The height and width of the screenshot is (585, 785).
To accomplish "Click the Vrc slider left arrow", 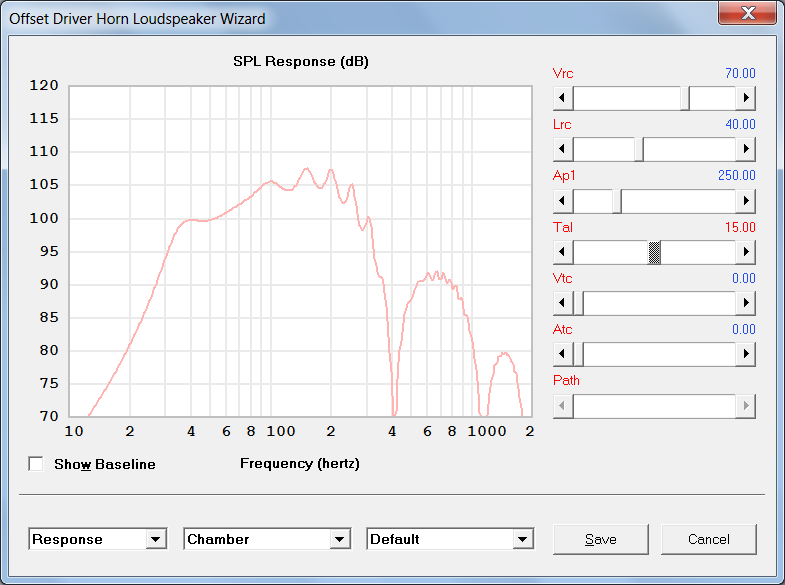I will pyautogui.click(x=563, y=98).
